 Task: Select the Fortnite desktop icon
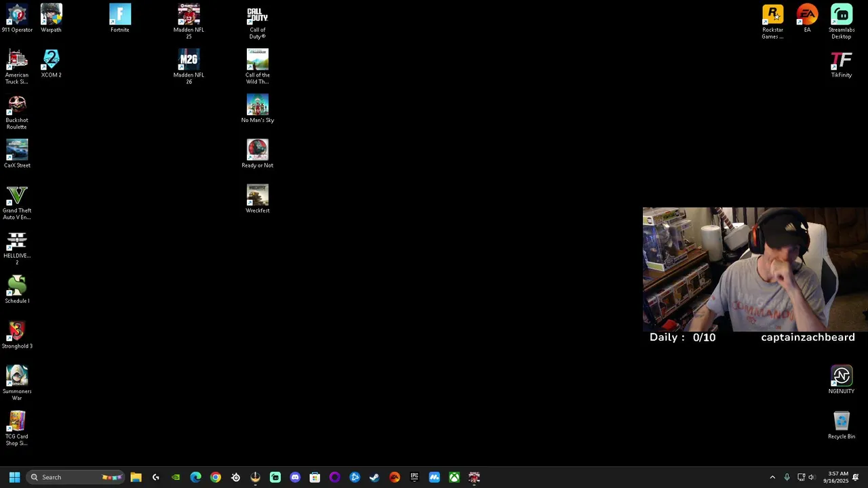pos(120,18)
